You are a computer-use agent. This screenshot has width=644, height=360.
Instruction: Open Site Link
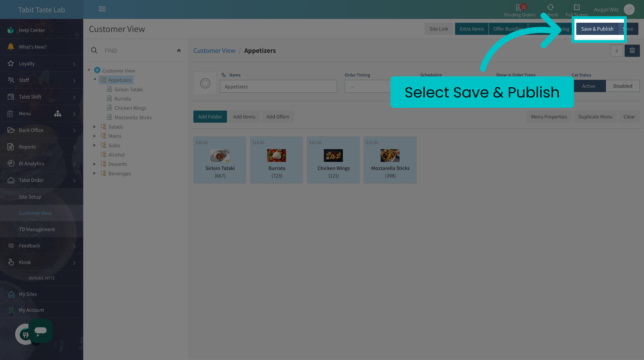click(x=438, y=29)
